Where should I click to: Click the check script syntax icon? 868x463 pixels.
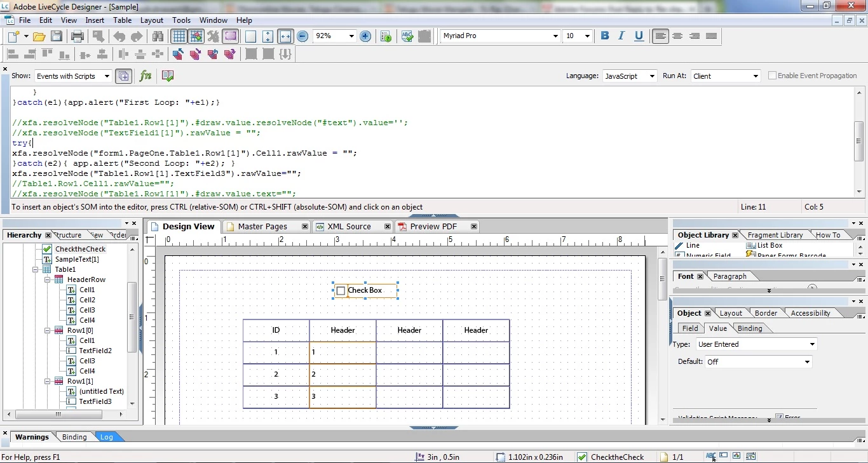coord(168,76)
